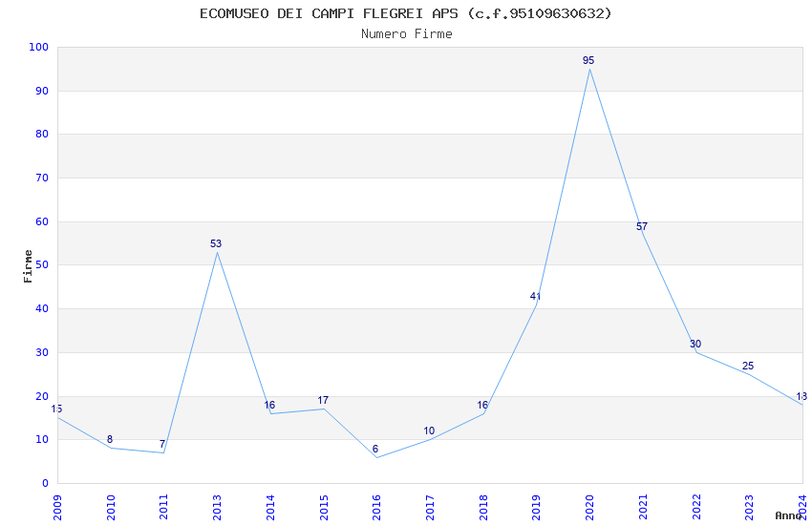This screenshot has width=812, height=525.
Task: Click the y-axis value 60
Action: pyautogui.click(x=42, y=221)
